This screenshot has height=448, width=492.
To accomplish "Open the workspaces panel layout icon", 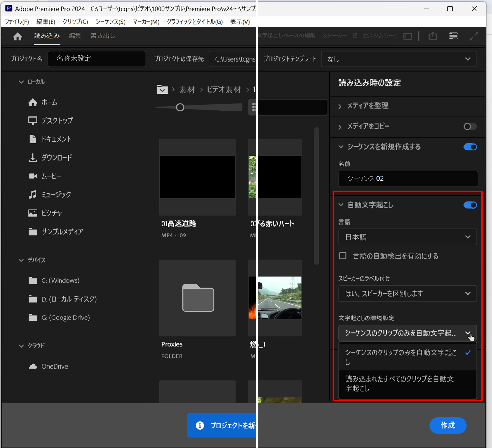I will [407, 36].
